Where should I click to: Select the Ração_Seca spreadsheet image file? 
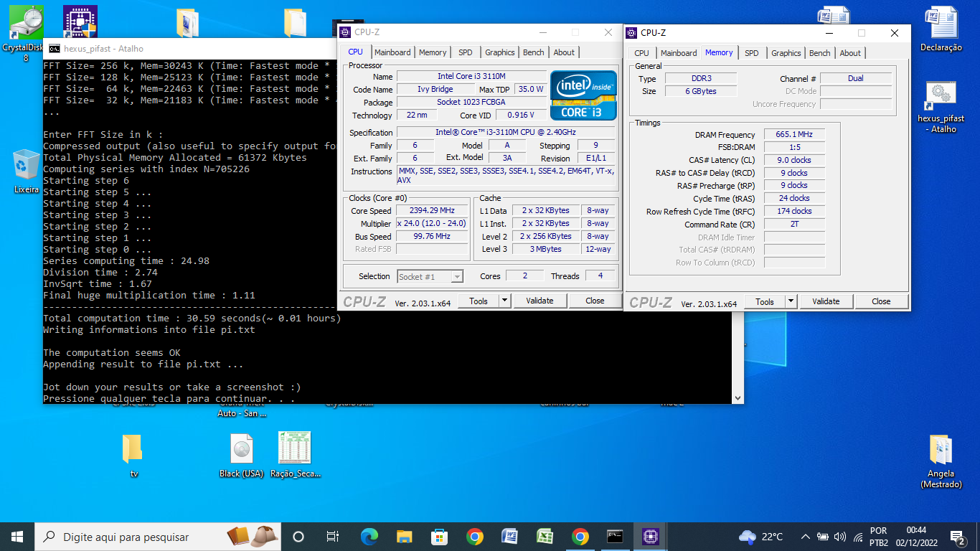pos(295,455)
